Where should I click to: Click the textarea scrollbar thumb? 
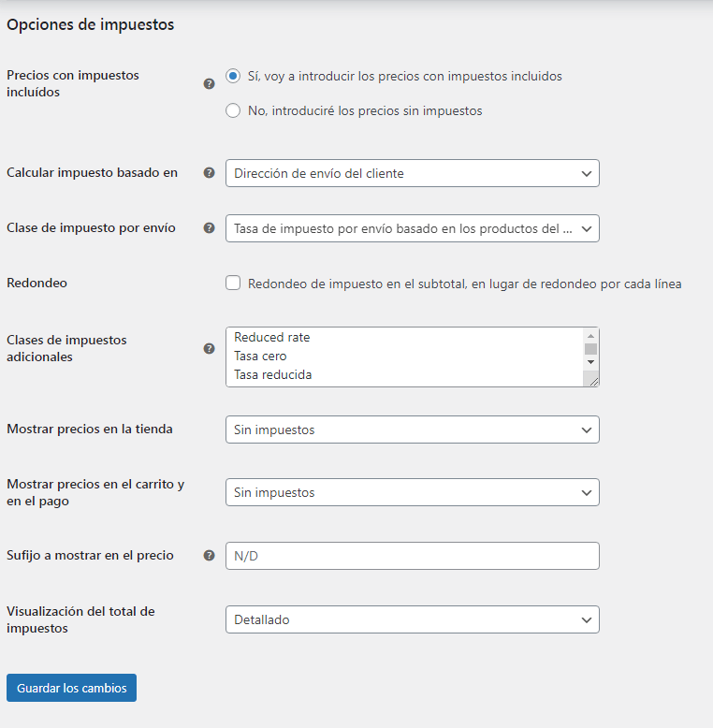pyautogui.click(x=590, y=349)
